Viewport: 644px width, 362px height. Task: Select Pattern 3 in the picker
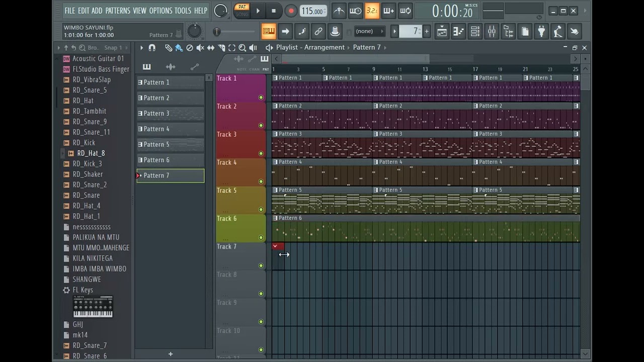(170, 114)
